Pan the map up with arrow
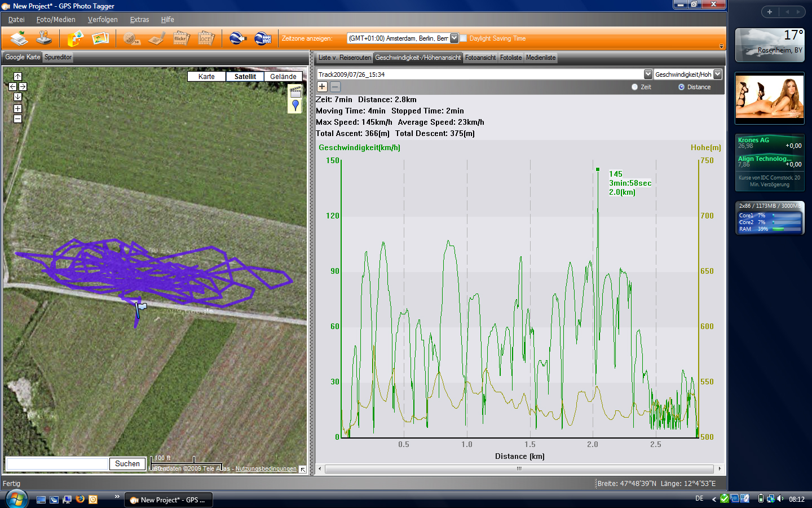The height and width of the screenshot is (508, 812). 17,76
